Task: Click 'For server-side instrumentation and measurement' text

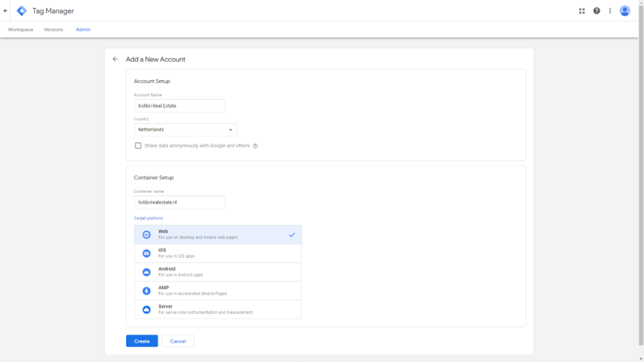Action: tap(206, 313)
